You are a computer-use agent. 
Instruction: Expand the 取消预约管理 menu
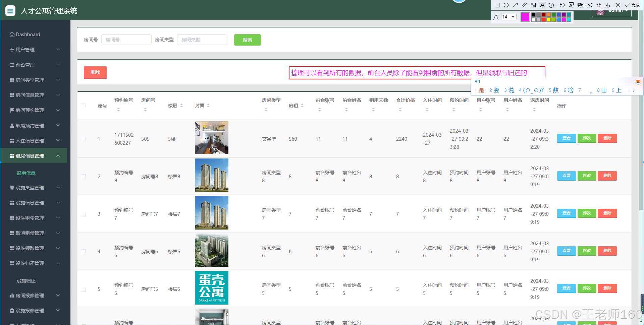click(34, 126)
